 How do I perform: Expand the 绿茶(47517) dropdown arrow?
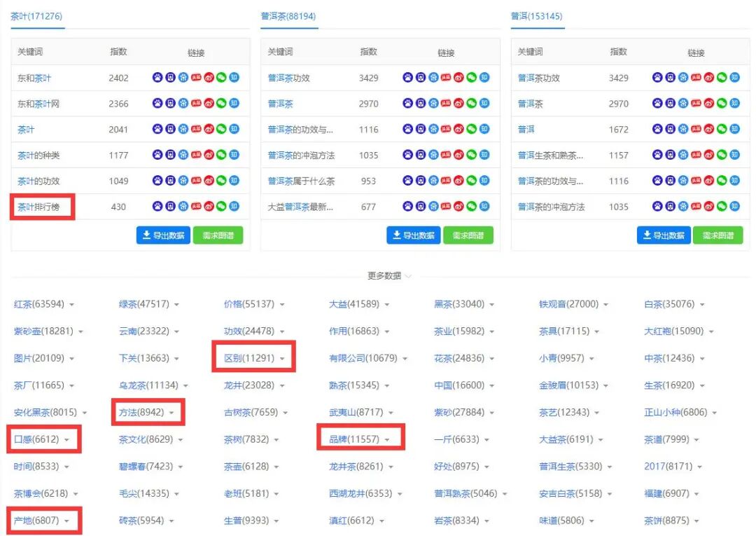click(x=176, y=305)
